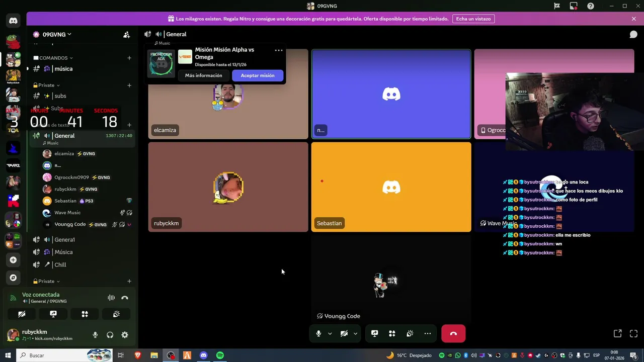
Task: Open the subs text channel
Action: [82, 96]
